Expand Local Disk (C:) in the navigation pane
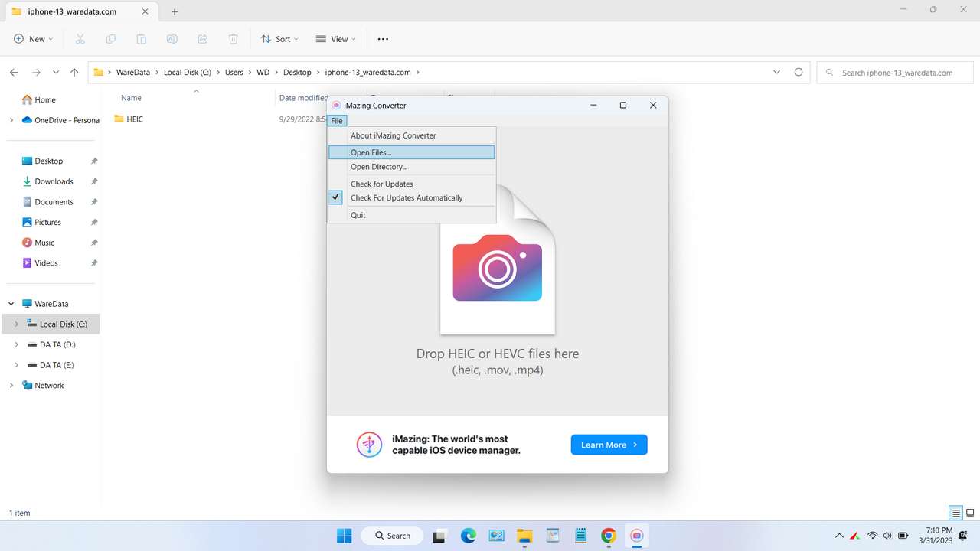Image resolution: width=980 pixels, height=551 pixels. click(16, 324)
